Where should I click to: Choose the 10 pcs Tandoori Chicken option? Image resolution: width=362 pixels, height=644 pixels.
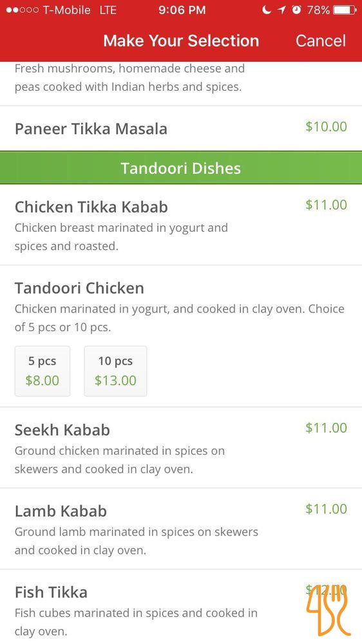(115, 372)
